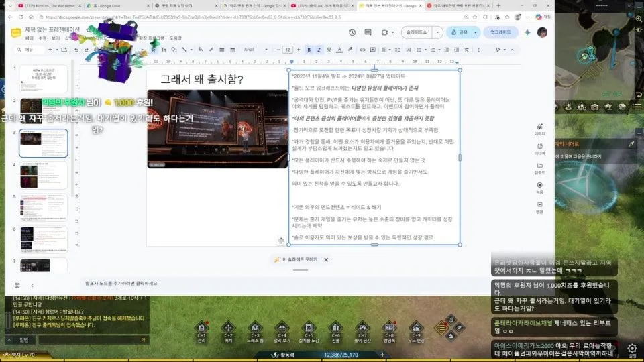Viewport: 644px width, 362px height.
Task: Open the comments panel icon
Action: (x=368, y=32)
